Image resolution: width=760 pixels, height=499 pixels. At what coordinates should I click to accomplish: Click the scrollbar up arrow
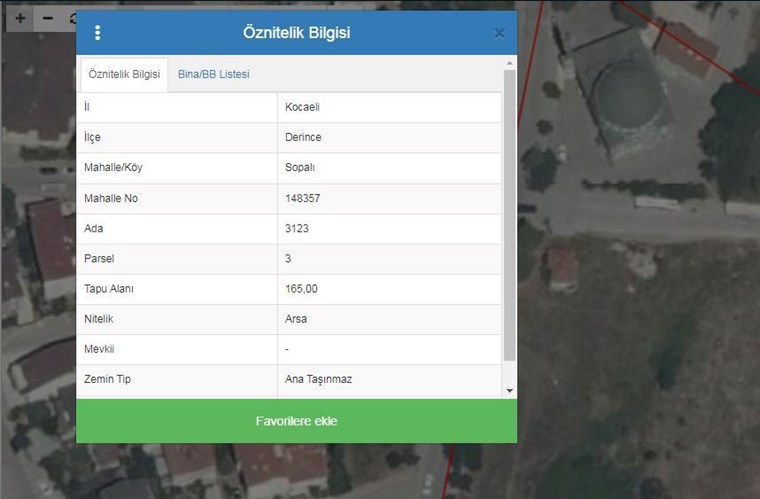[509, 63]
